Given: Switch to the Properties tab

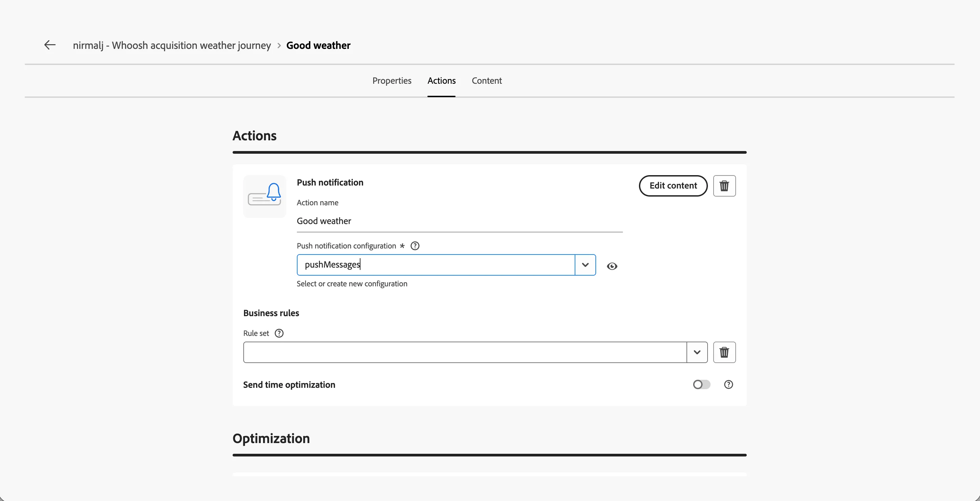Looking at the screenshot, I should tap(392, 81).
